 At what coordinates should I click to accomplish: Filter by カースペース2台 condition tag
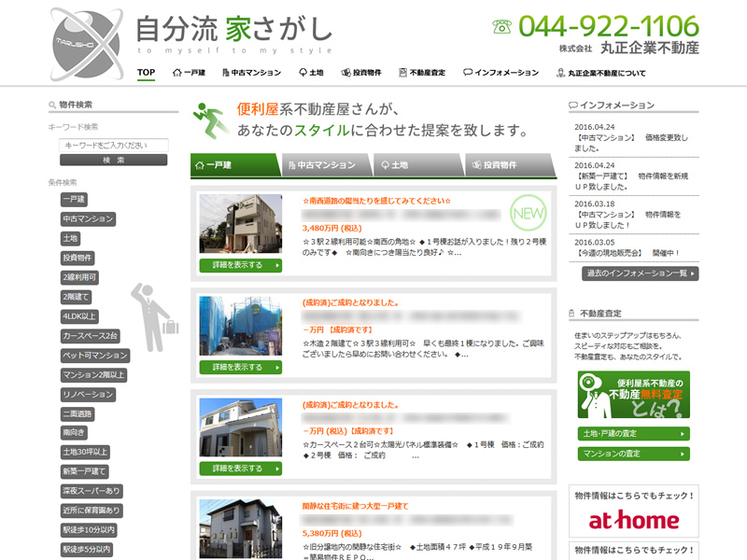click(x=90, y=336)
